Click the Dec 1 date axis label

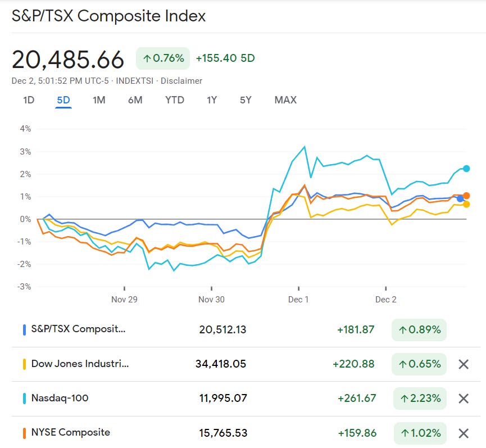(298, 300)
